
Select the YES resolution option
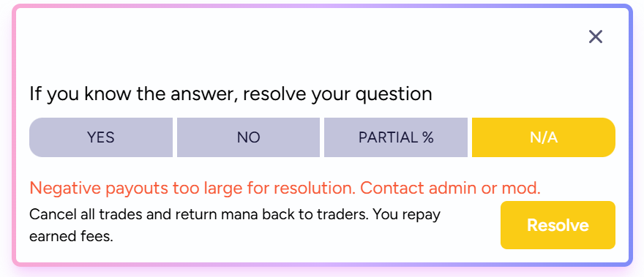(101, 137)
